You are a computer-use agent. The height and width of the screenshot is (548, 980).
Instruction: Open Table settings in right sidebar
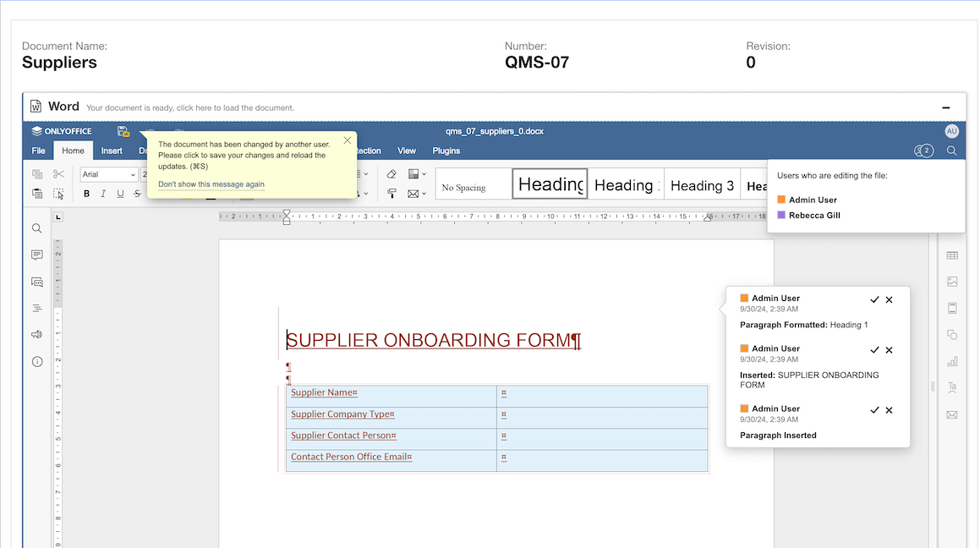pyautogui.click(x=952, y=255)
